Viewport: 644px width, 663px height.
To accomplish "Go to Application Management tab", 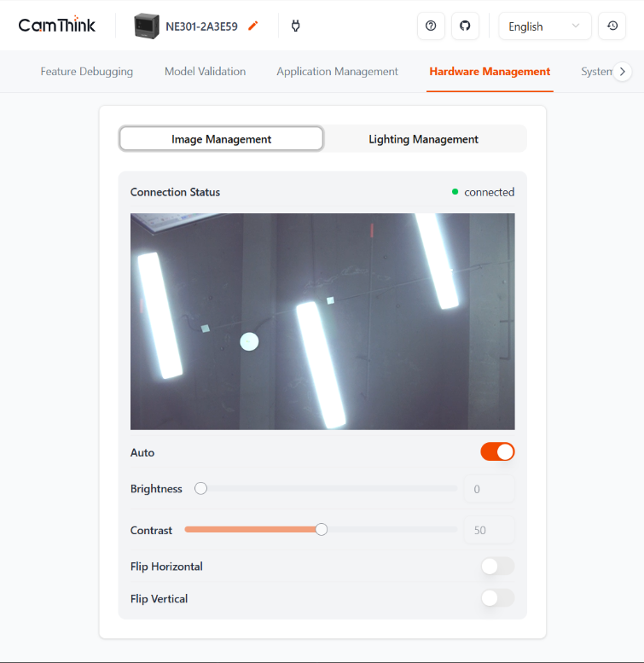I will pyautogui.click(x=337, y=72).
